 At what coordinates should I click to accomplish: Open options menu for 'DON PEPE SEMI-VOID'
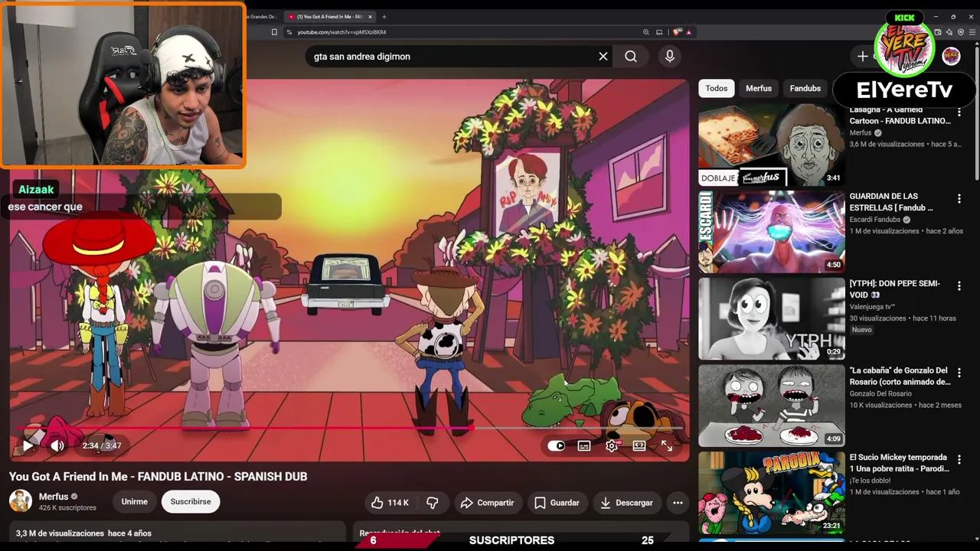click(x=959, y=286)
